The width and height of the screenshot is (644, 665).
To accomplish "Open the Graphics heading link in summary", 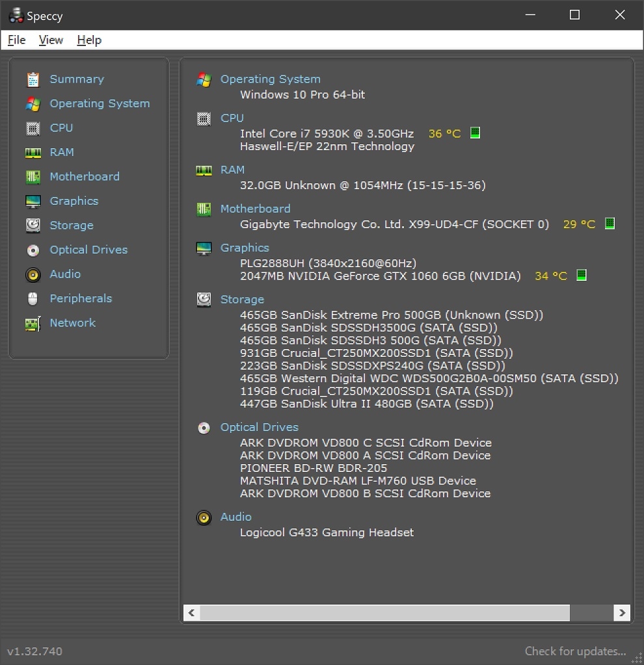I will 245,248.
